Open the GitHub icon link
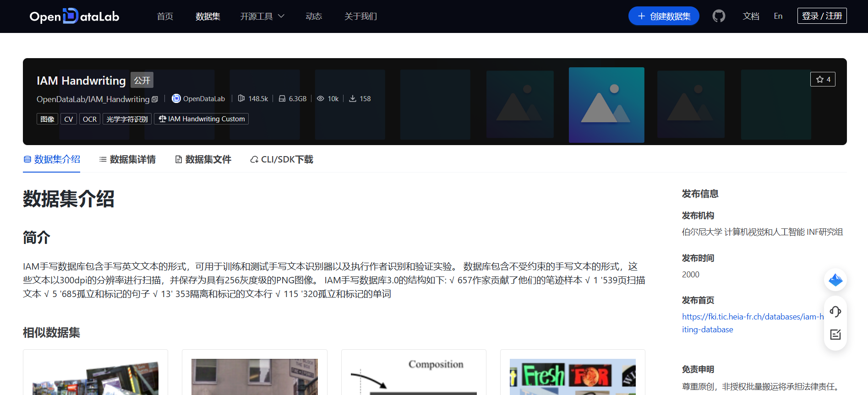This screenshot has height=395, width=868. (x=719, y=16)
